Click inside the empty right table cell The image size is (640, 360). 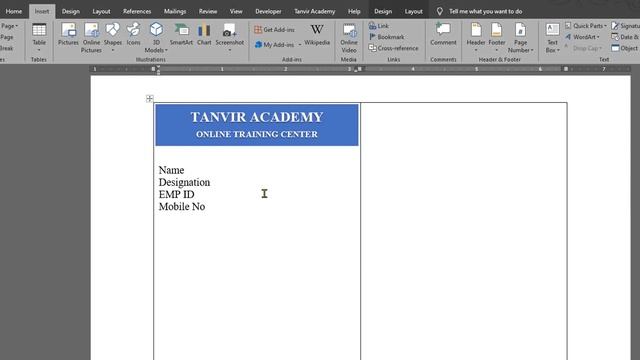(x=464, y=231)
